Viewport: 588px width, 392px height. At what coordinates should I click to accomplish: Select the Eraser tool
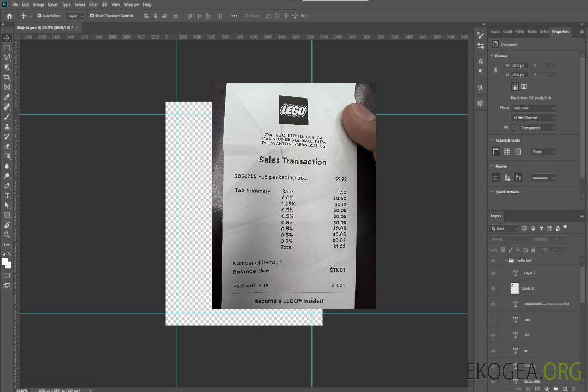coord(7,146)
